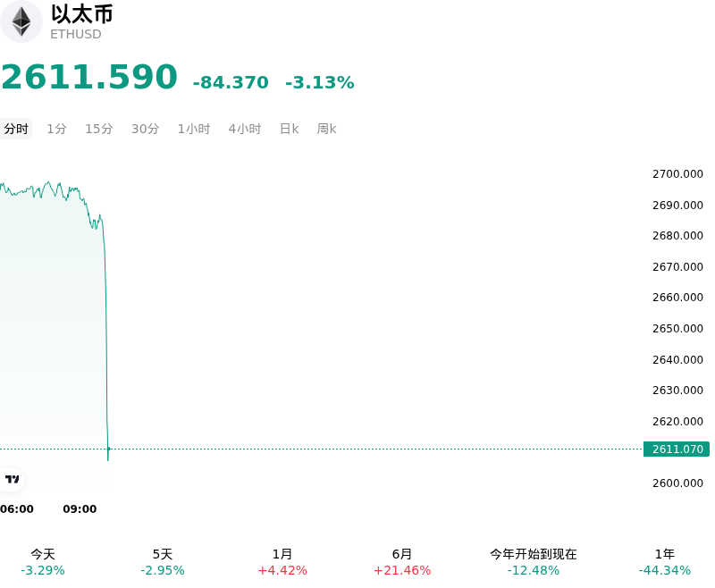Select the 5天 -2.95% performance range

(163, 562)
